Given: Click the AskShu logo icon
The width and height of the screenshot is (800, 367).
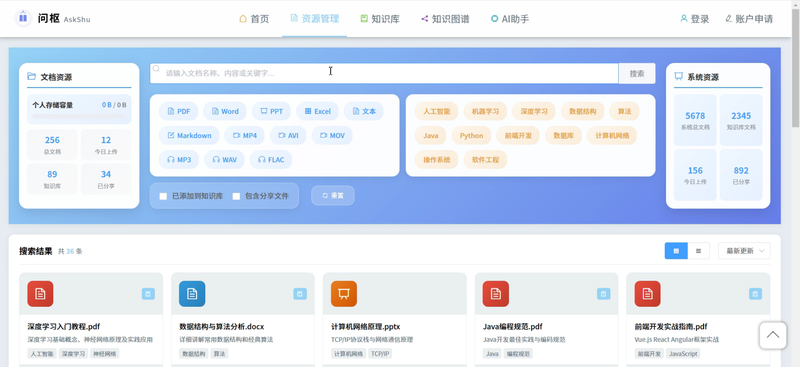Looking at the screenshot, I should pos(23,18).
